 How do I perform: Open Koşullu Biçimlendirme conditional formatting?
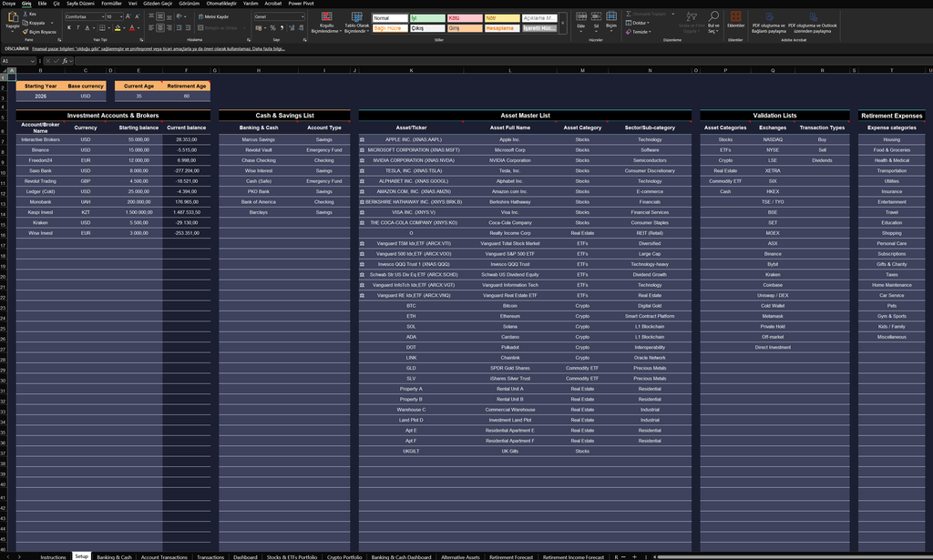pyautogui.click(x=327, y=23)
